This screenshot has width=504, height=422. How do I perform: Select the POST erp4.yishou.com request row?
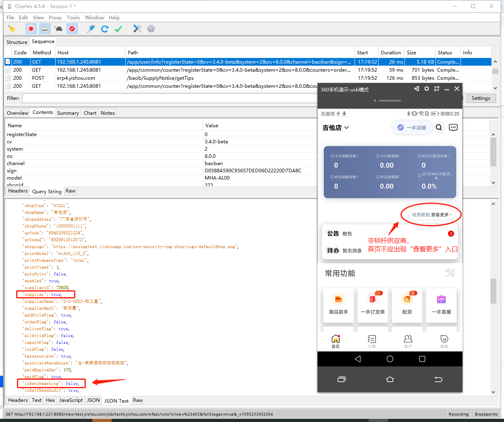pyautogui.click(x=247, y=78)
